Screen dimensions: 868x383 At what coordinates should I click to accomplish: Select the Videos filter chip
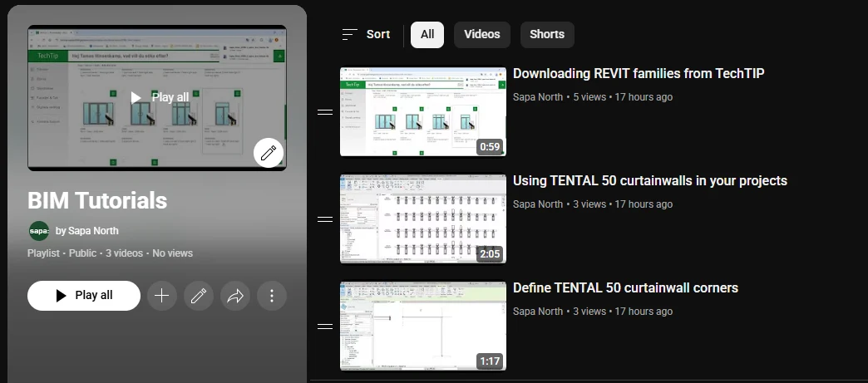click(x=482, y=34)
